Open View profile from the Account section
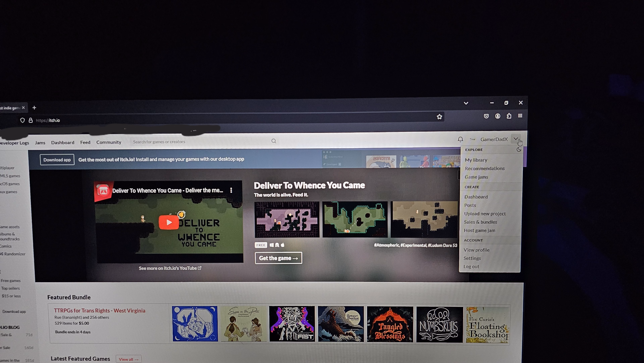 (x=476, y=250)
